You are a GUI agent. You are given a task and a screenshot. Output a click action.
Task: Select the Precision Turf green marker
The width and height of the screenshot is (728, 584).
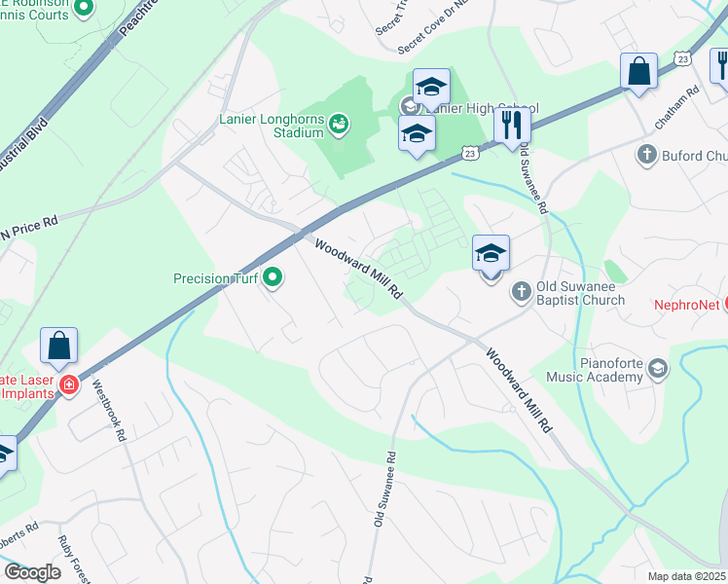tap(273, 277)
